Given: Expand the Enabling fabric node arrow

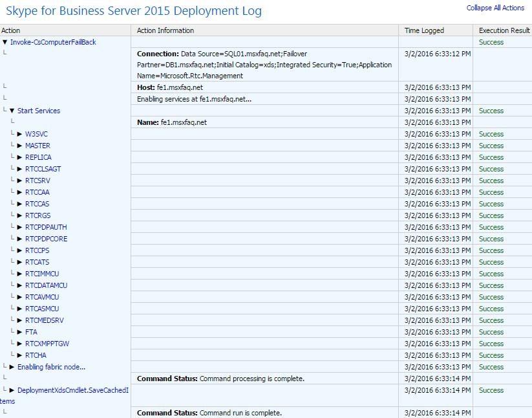Looking at the screenshot, I should click(x=12, y=367).
